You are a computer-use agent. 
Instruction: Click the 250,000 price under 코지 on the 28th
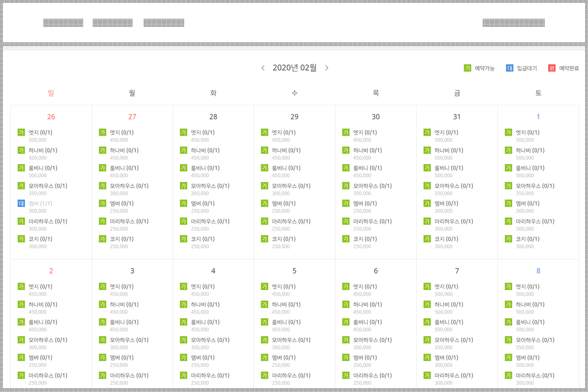click(x=200, y=246)
